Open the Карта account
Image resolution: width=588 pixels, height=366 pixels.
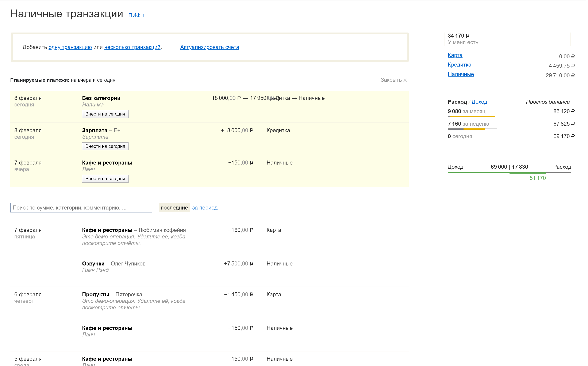pyautogui.click(x=455, y=55)
